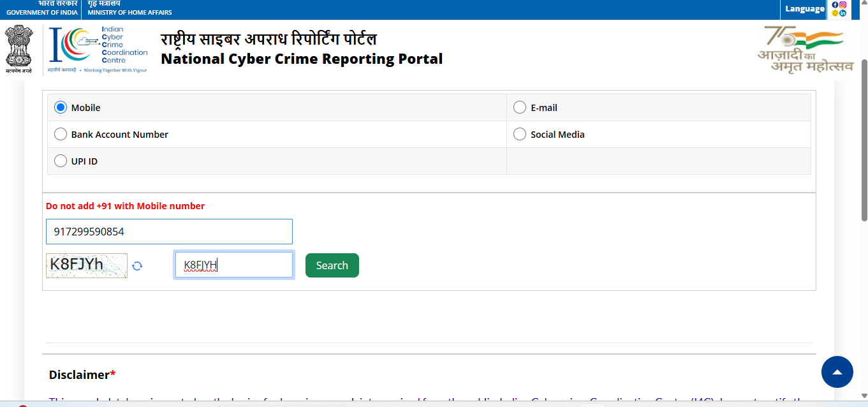Click the Indian Cyber Crime Coordination Centre logo
This screenshot has height=407, width=868.
(x=98, y=50)
